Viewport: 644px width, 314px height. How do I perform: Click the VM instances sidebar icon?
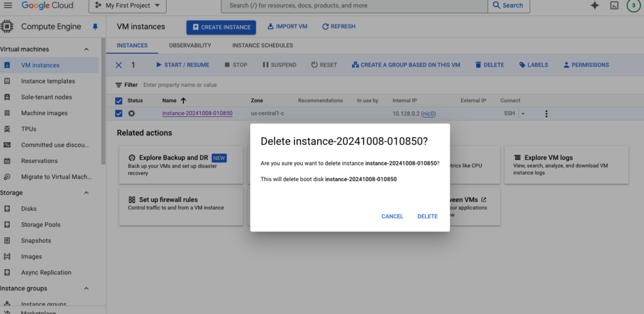pyautogui.click(x=7, y=65)
